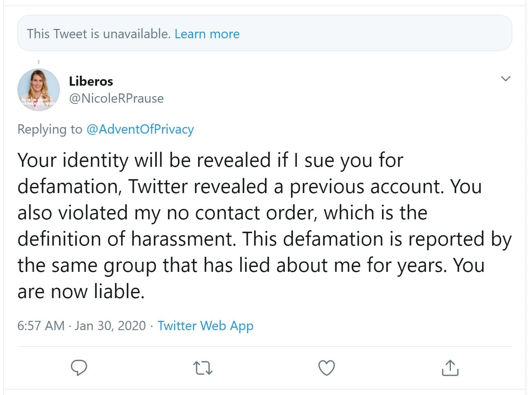Click the Liberos display name
The height and width of the screenshot is (395, 532).
tap(91, 81)
